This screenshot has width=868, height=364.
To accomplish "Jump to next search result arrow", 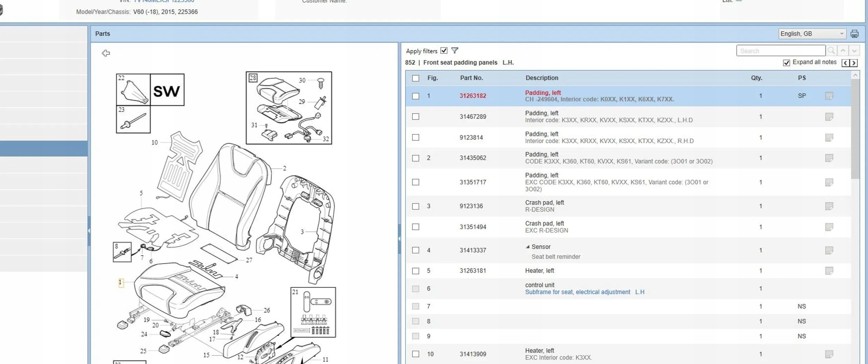I will pos(854,51).
